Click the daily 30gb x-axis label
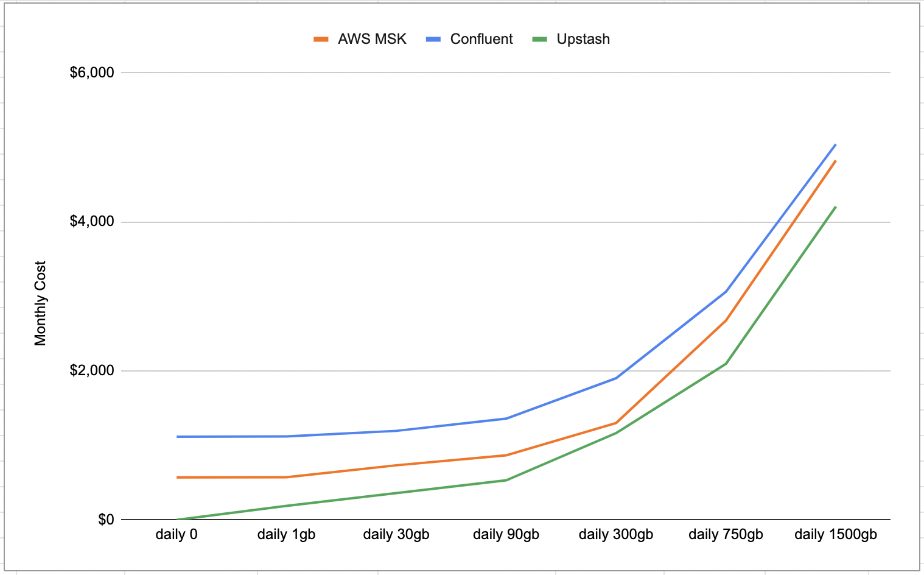 [x=396, y=534]
